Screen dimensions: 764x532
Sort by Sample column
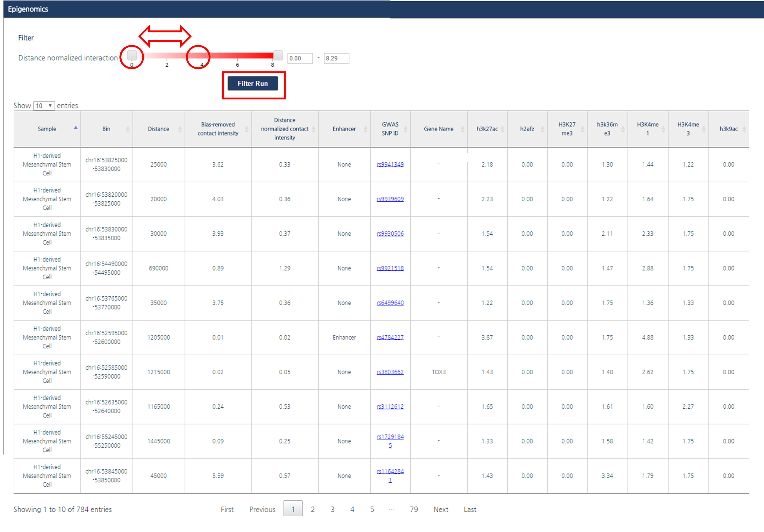pos(47,129)
